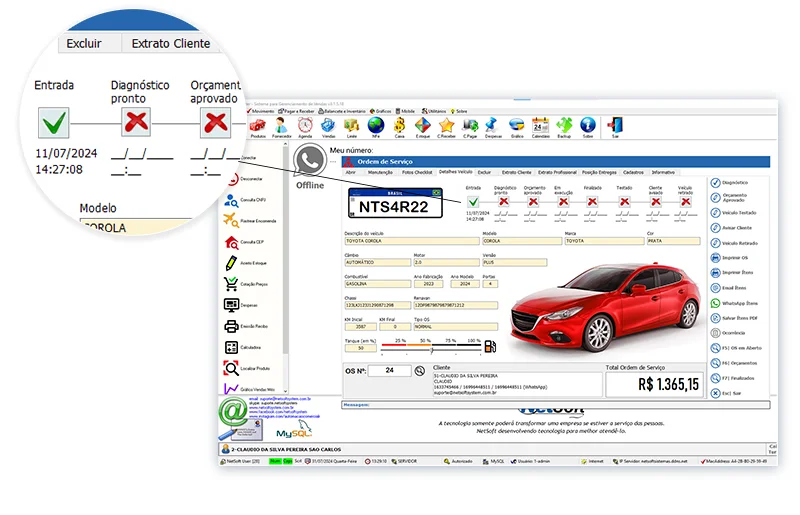Image resolution: width=800 pixels, height=515 pixels.
Task: Open the Fornecedor toolbar icon
Action: 281,126
